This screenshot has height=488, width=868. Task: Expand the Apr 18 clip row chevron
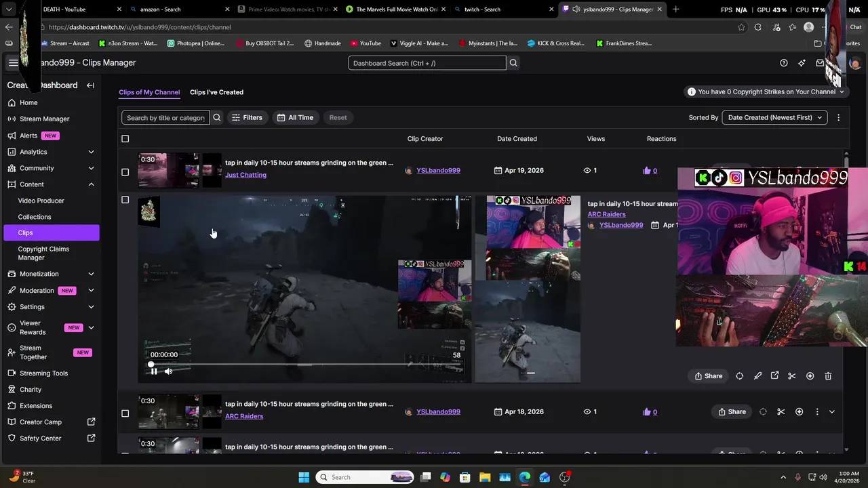[832, 412]
